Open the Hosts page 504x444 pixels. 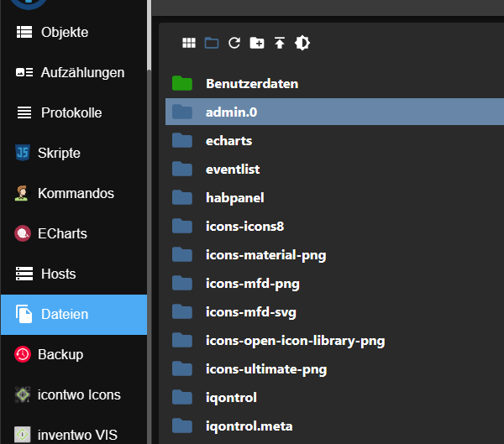click(58, 274)
